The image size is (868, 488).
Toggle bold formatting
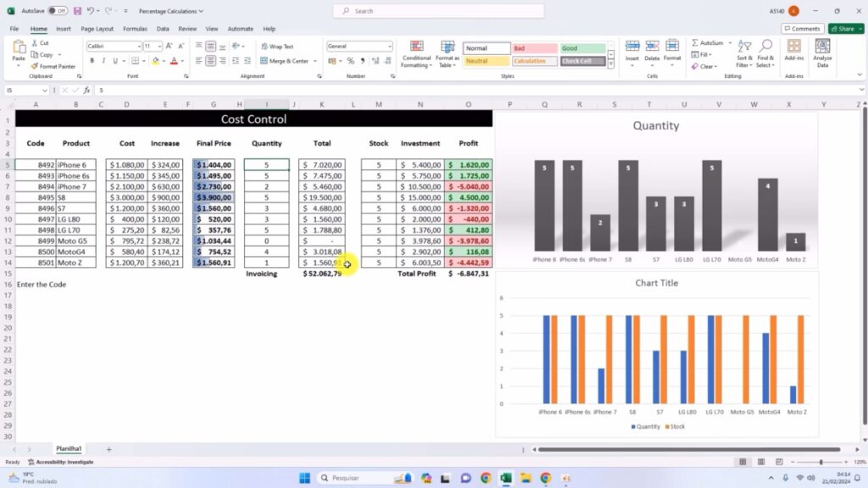92,61
